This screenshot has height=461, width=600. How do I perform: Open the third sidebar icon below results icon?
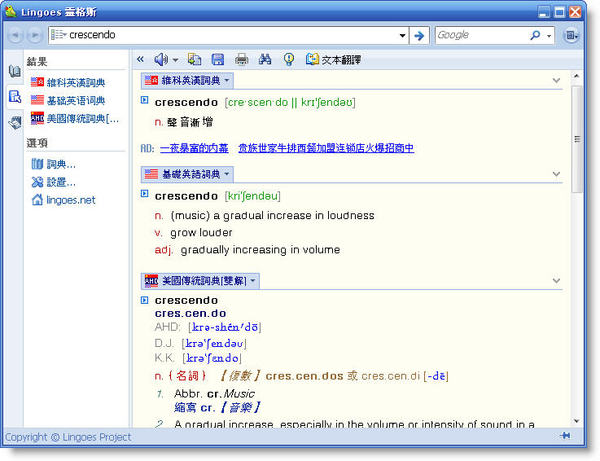coord(15,123)
